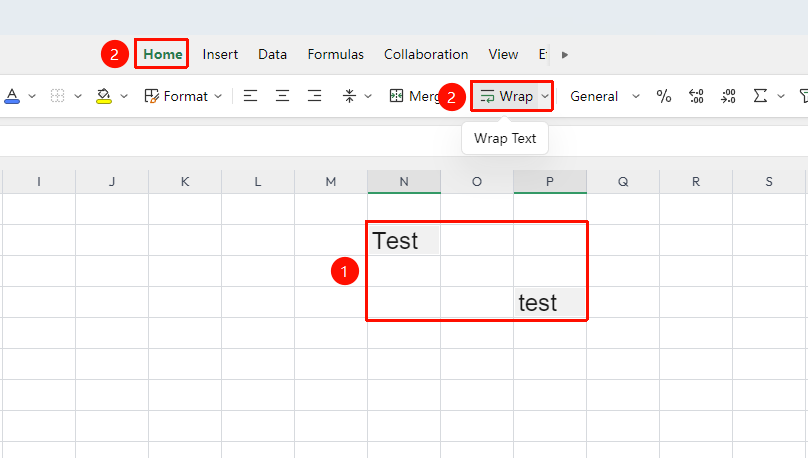Image resolution: width=808 pixels, height=458 pixels.
Task: Expand the Wrap dropdown arrow
Action: (545, 96)
